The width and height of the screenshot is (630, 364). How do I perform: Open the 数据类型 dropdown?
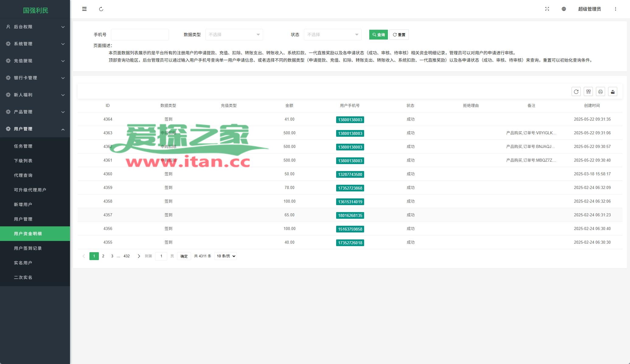[x=234, y=35]
